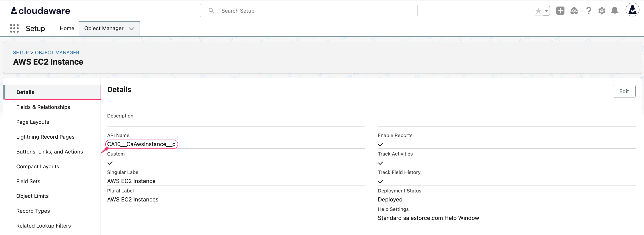Open notifications via the bell icon
Screen dimensions: 644x235
point(615,11)
